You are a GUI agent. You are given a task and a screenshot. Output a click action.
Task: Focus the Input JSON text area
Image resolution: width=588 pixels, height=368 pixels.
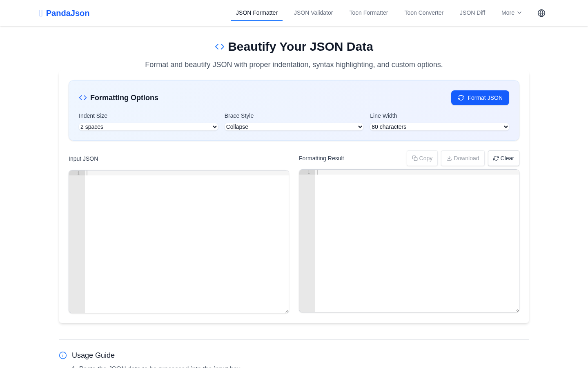(x=179, y=242)
